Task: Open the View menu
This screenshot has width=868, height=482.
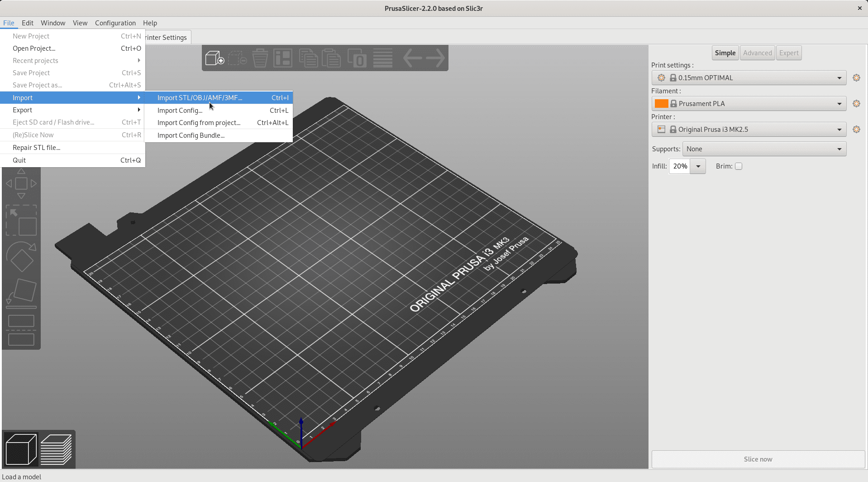Action: click(80, 23)
